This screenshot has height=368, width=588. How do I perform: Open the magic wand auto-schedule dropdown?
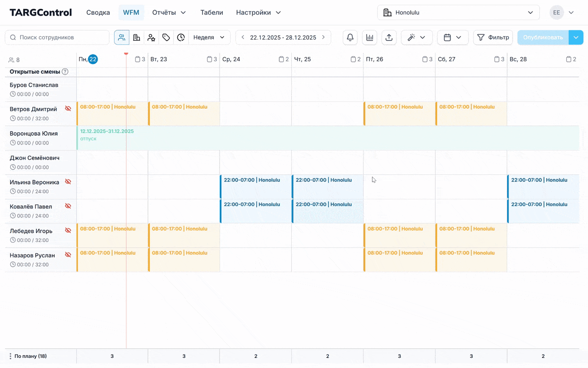[x=416, y=37]
